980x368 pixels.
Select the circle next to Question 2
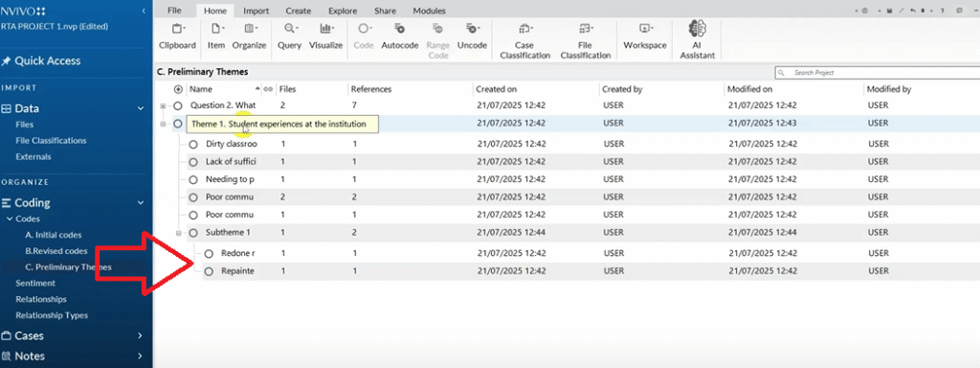point(177,105)
